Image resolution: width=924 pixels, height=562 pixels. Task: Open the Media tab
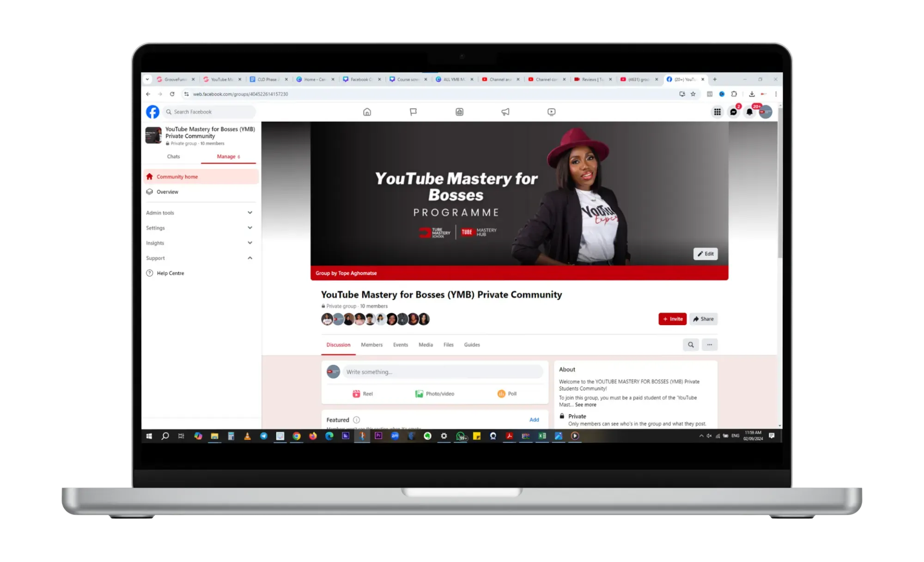(426, 345)
